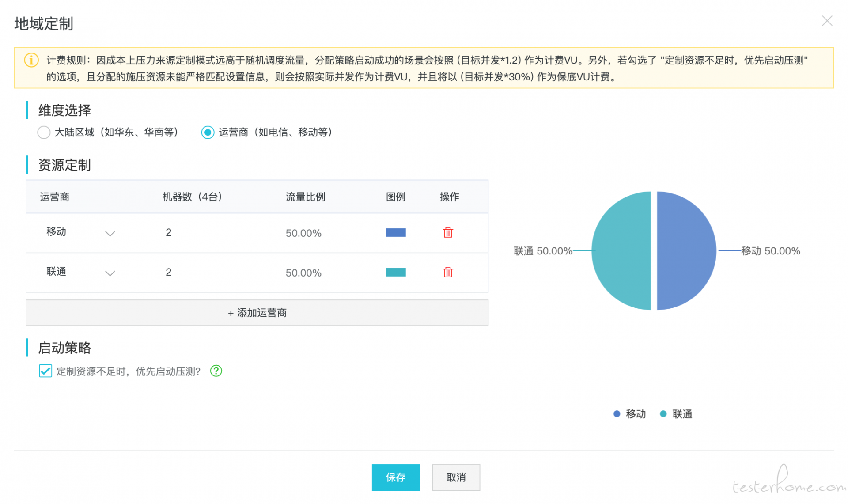Viewport: 848px width, 504px height.
Task: Toggle 移动 in chart legend
Action: (629, 414)
